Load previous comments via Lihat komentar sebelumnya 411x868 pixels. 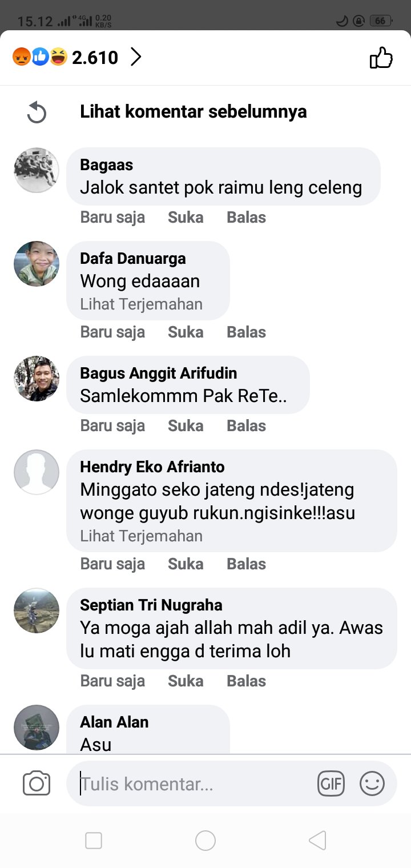pyautogui.click(x=193, y=111)
